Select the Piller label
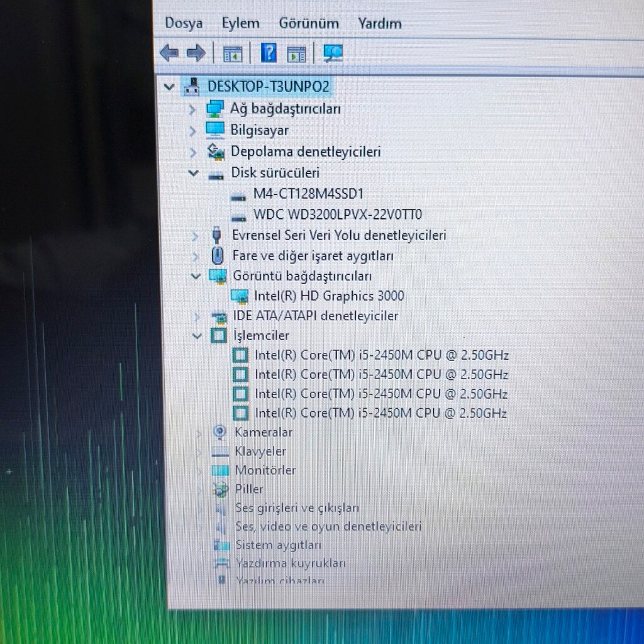Viewport: 644px width, 644px height. 249,489
